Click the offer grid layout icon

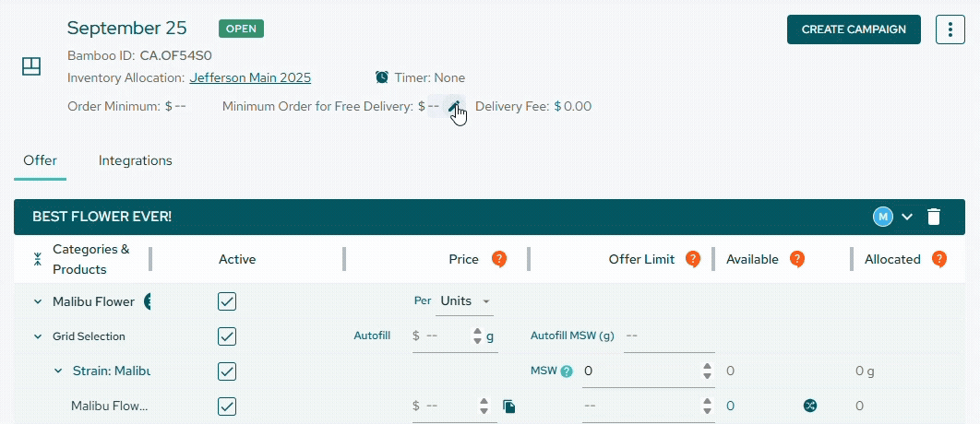pyautogui.click(x=31, y=66)
